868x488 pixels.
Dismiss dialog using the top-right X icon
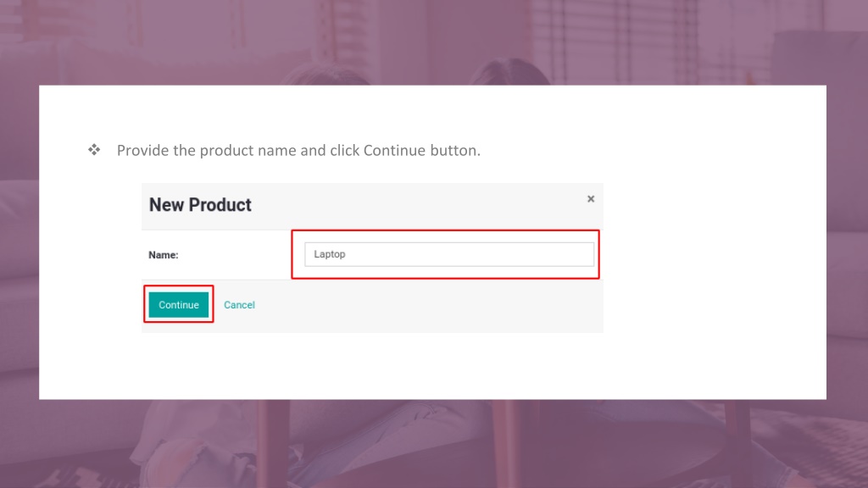(591, 199)
